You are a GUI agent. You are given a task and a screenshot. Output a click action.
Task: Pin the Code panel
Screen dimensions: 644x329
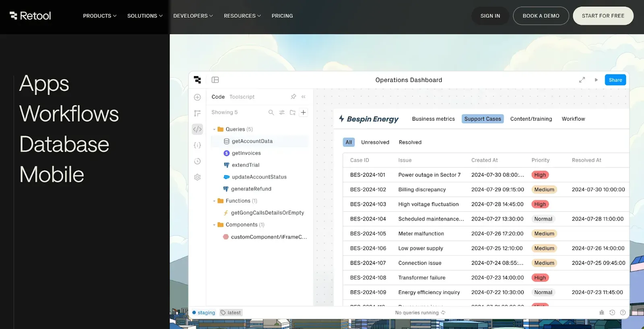click(293, 97)
